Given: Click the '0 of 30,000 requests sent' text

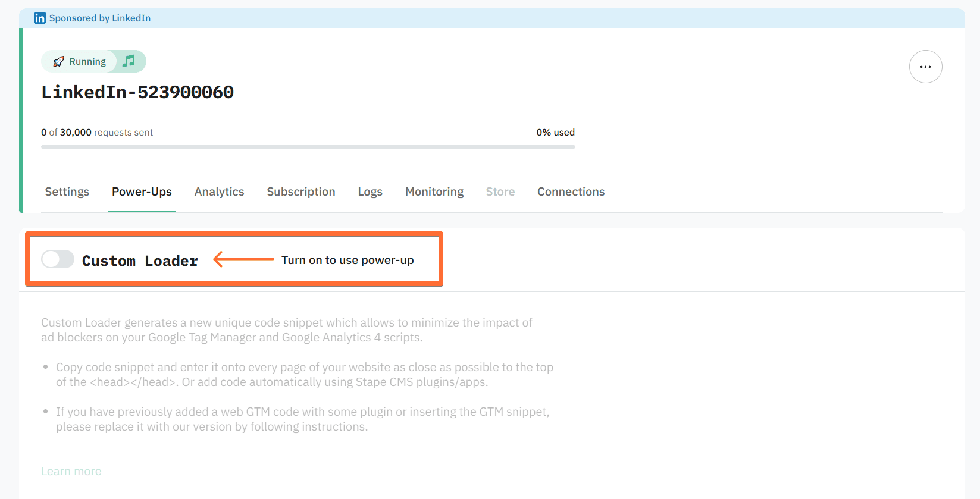Looking at the screenshot, I should click(97, 132).
